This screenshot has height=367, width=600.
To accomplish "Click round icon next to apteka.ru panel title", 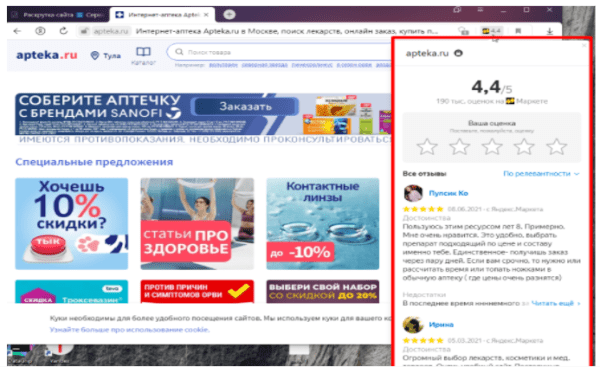I will [458, 53].
